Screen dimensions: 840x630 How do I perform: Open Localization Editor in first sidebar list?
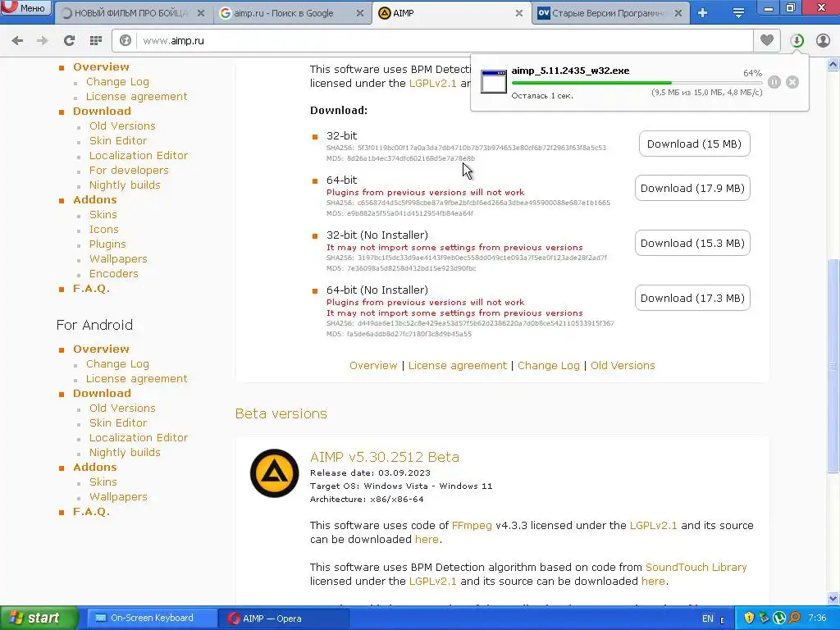pos(138,155)
